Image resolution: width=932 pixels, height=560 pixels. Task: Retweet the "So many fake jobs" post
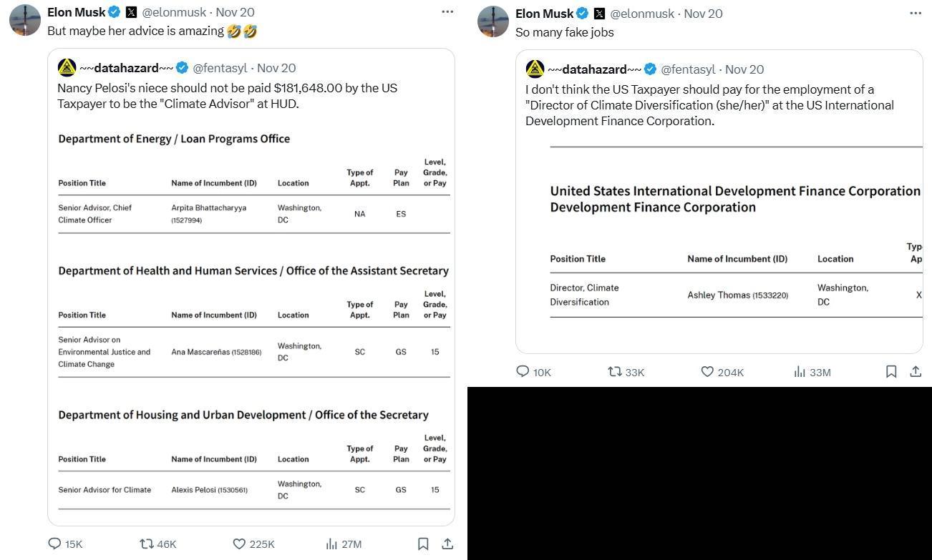tap(615, 372)
